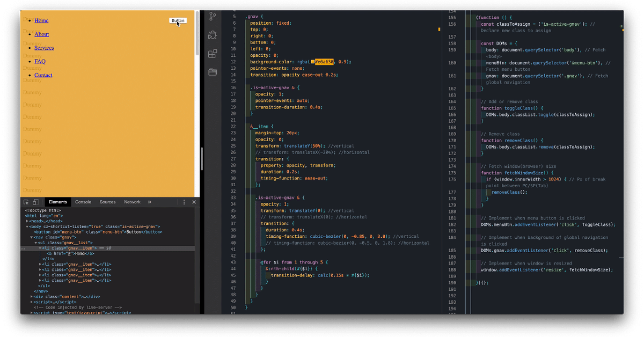Viewport: 644px width, 337px height.
Task: Click the window resize addEventListener line
Action: tap(546, 269)
